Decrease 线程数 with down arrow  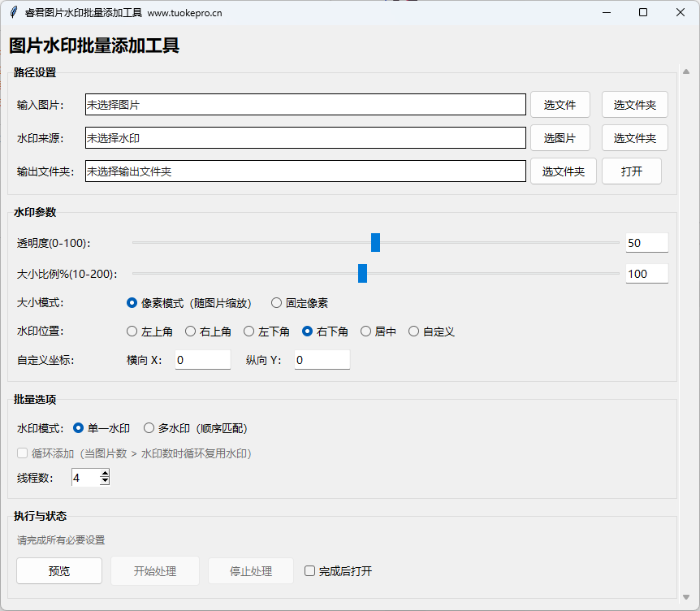click(x=105, y=481)
